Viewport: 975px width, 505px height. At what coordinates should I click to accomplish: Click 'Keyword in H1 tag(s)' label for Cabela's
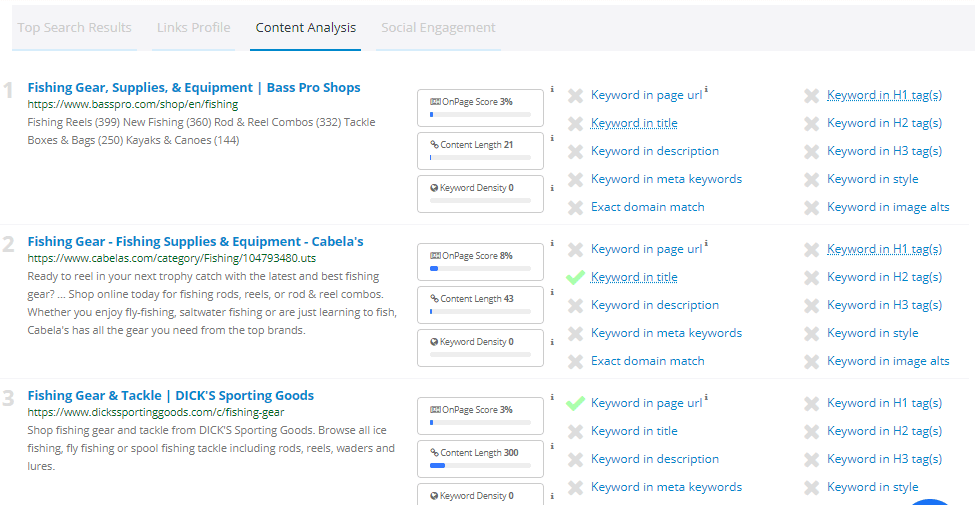point(884,249)
